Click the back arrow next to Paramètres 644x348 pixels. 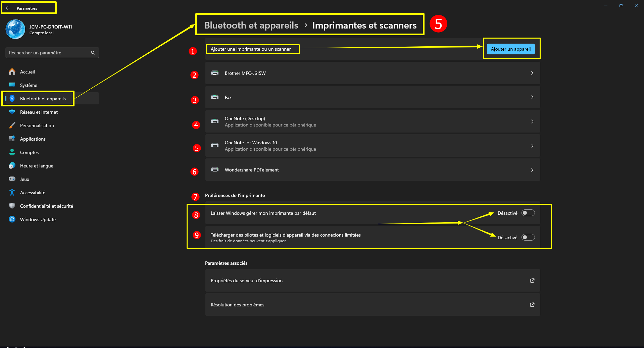[8, 8]
